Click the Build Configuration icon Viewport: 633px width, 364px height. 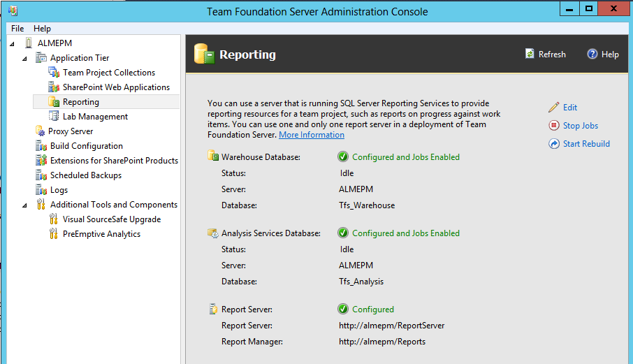(41, 146)
